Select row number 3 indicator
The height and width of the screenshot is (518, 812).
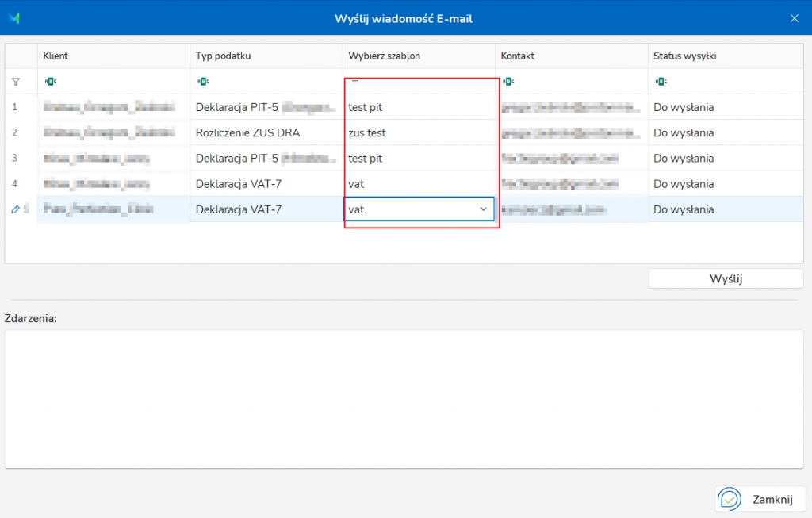(x=21, y=159)
